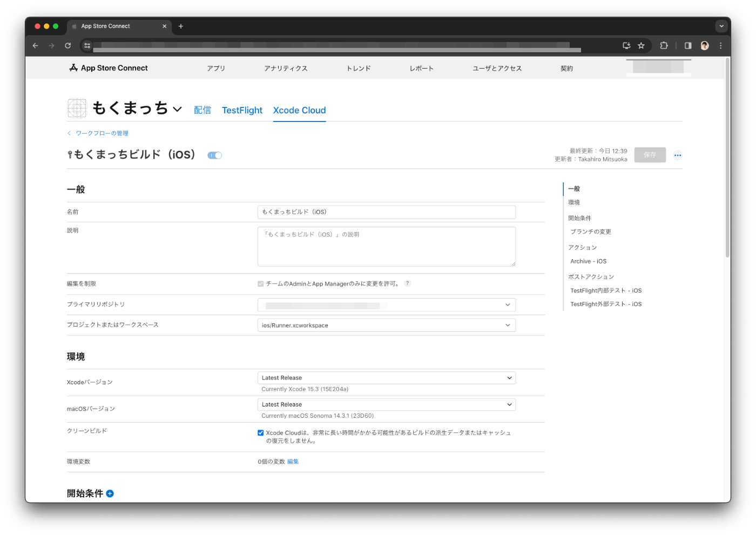Uncheck the clean build checkbox
756x536 pixels.
[x=261, y=433]
